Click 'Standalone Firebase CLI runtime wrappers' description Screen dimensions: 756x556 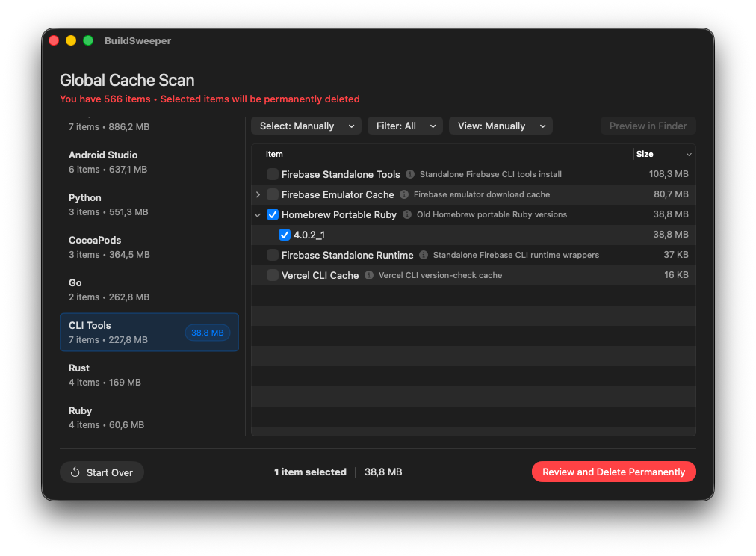tap(516, 255)
